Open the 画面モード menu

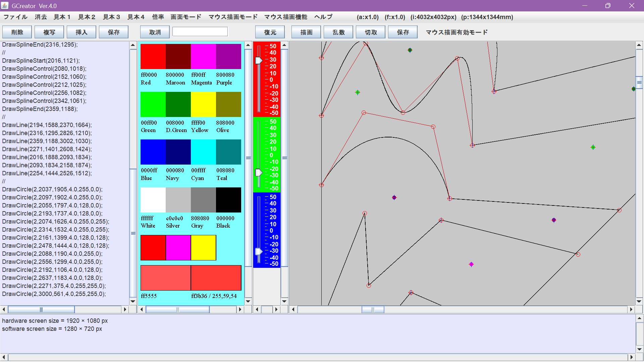(x=186, y=17)
